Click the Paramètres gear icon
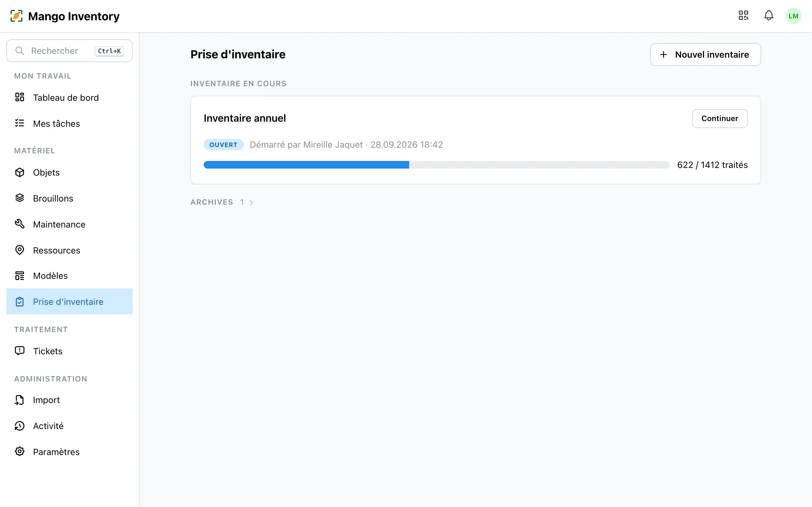 [x=19, y=452]
